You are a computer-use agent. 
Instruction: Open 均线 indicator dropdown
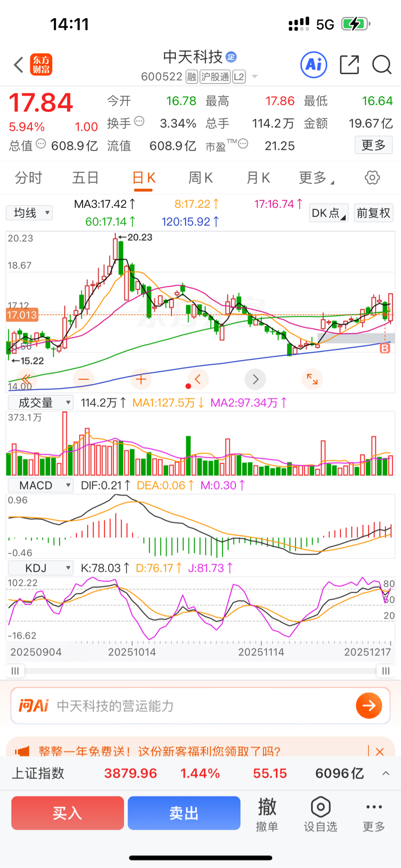tap(29, 213)
